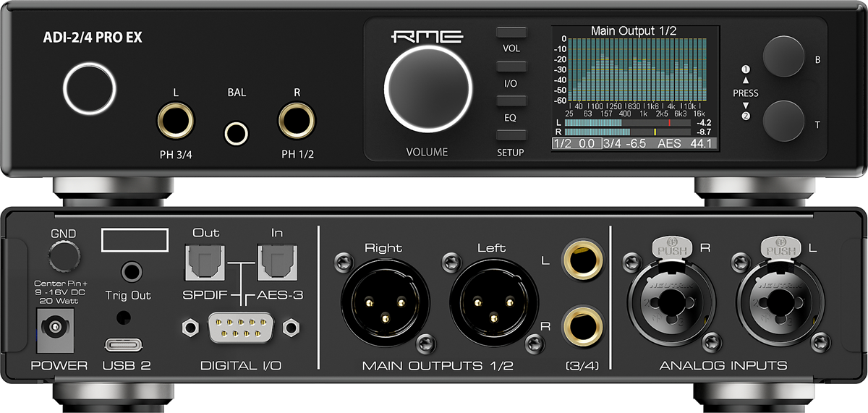868x413 pixels.
Task: Click the VOL button
Action: (x=511, y=33)
